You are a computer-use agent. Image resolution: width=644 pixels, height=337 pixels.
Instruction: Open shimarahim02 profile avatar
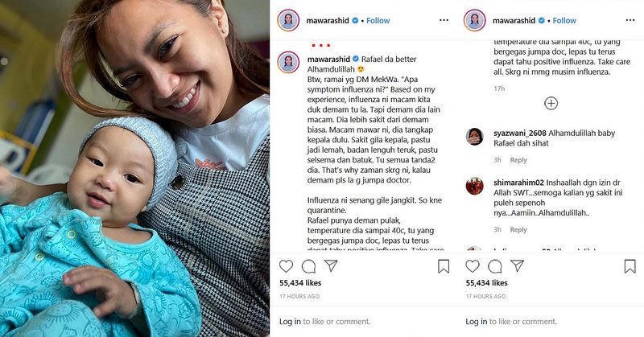click(475, 187)
